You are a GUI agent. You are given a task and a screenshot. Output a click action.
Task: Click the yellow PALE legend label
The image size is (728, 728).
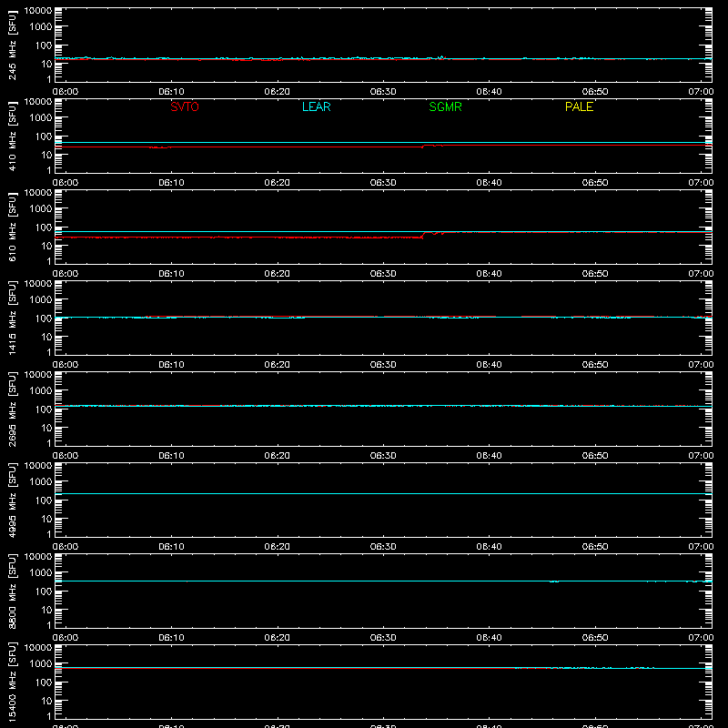point(579,106)
